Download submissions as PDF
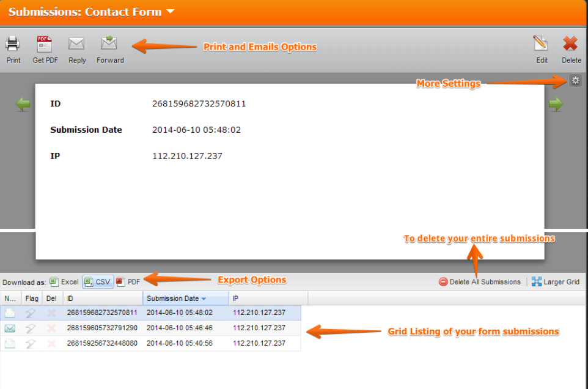The image size is (588, 389). click(128, 282)
